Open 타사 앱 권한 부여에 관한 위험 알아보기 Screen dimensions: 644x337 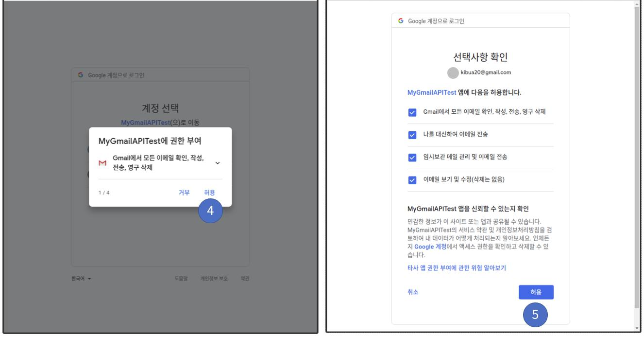coord(457,268)
